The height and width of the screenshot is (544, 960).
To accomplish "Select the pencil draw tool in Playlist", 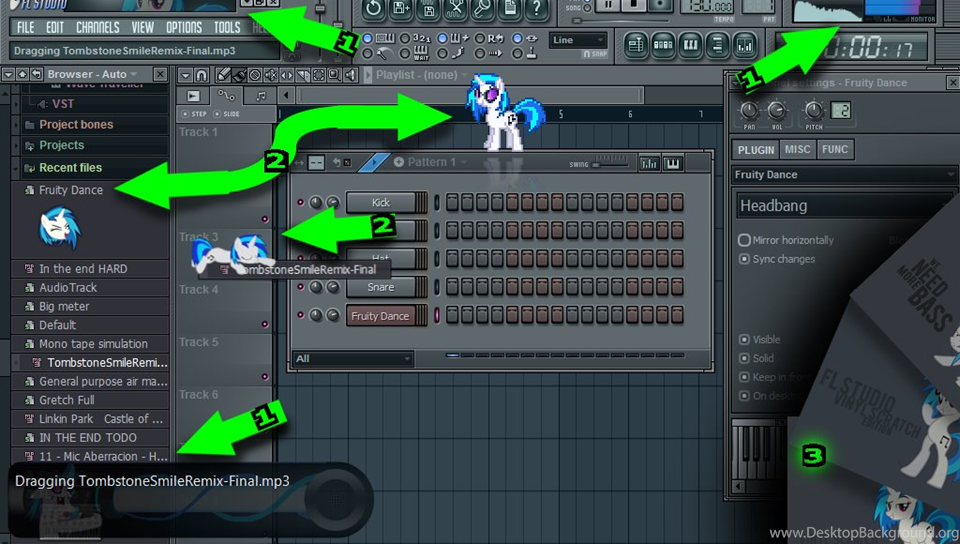I will [223, 75].
